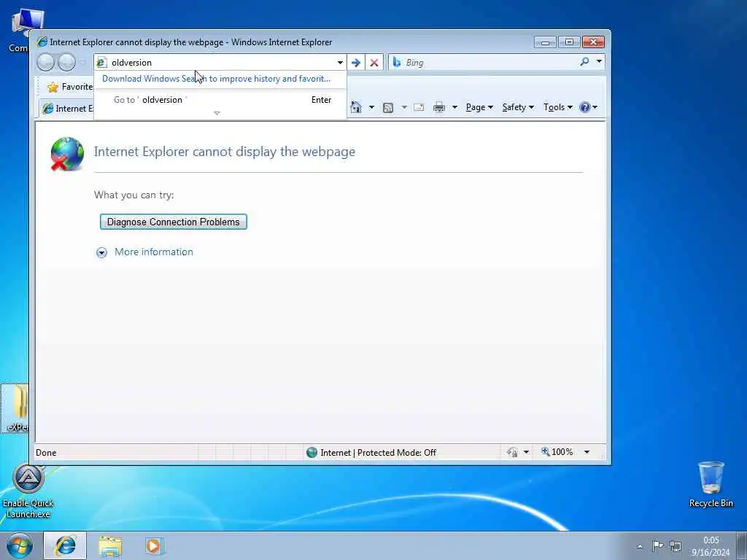This screenshot has height=560, width=747.
Task: Click the Forward navigation button
Action: point(66,63)
